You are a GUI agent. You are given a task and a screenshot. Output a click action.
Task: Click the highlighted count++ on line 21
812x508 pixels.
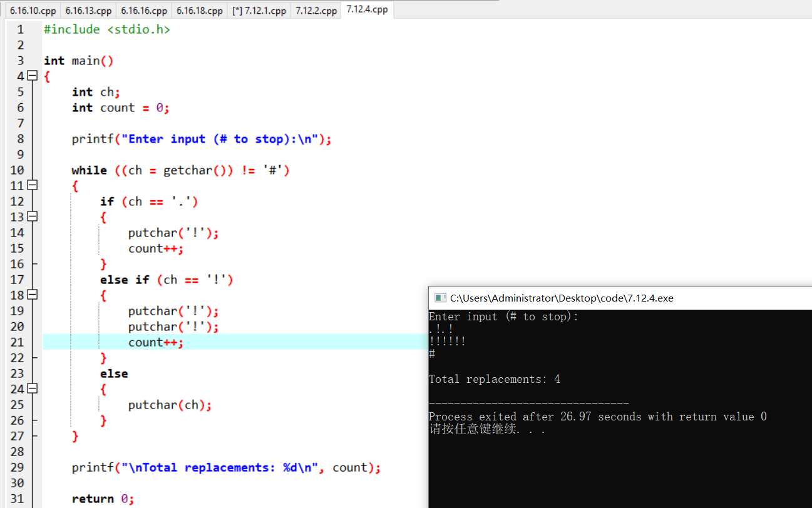click(156, 342)
